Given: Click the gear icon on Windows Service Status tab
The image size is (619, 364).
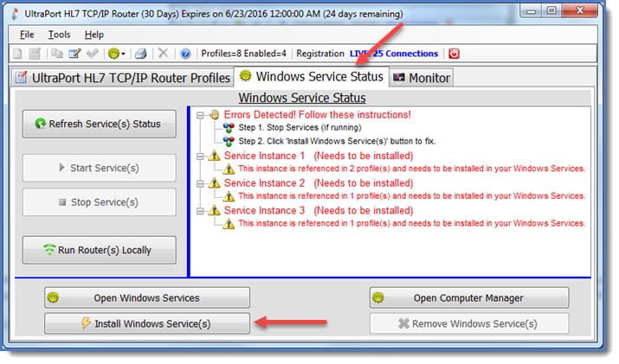Looking at the screenshot, I should click(245, 75).
